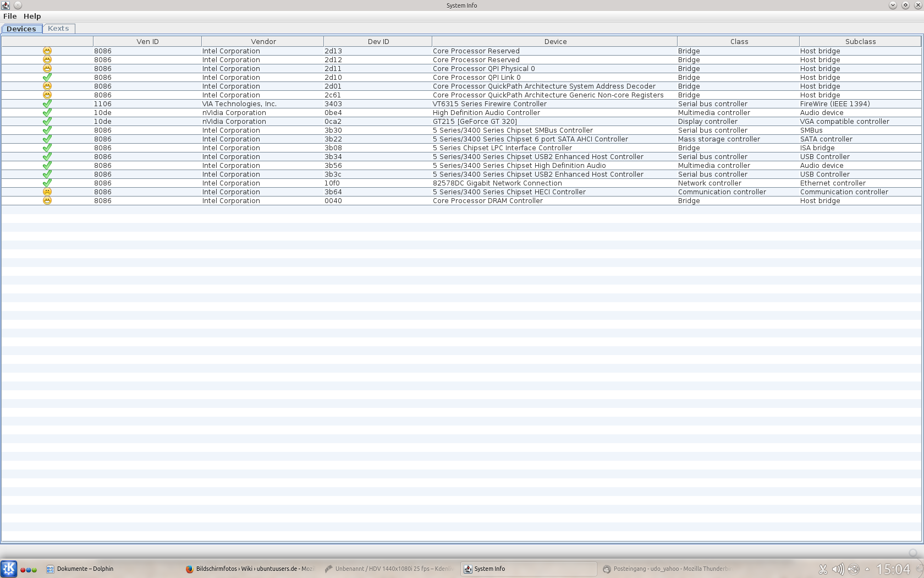
Task: Click the smiley icon in the 2d11 row
Action: click(x=47, y=68)
